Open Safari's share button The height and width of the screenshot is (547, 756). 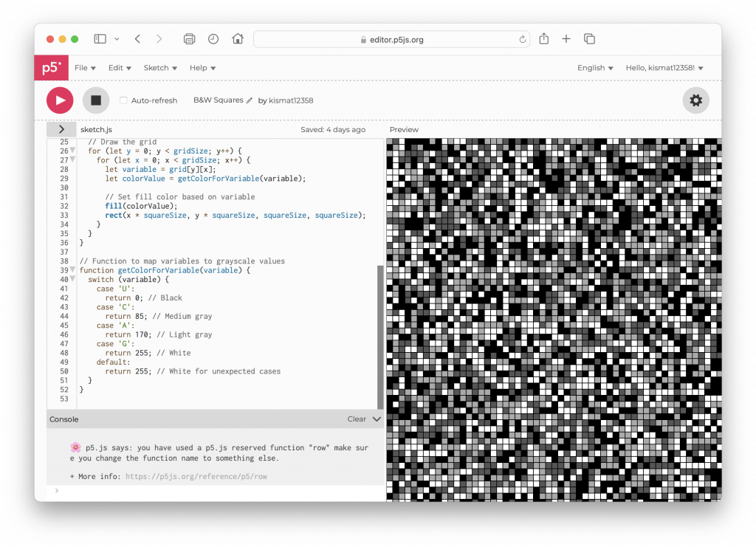click(544, 39)
